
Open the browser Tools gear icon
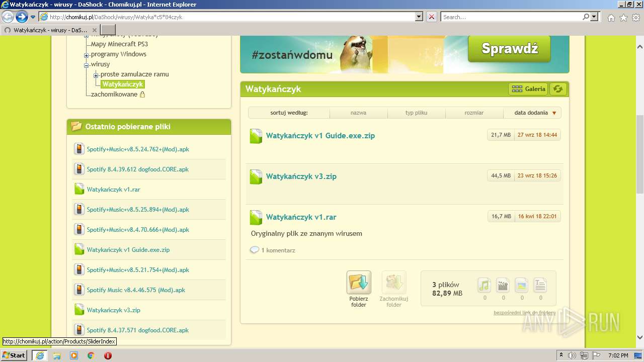pos(636,18)
